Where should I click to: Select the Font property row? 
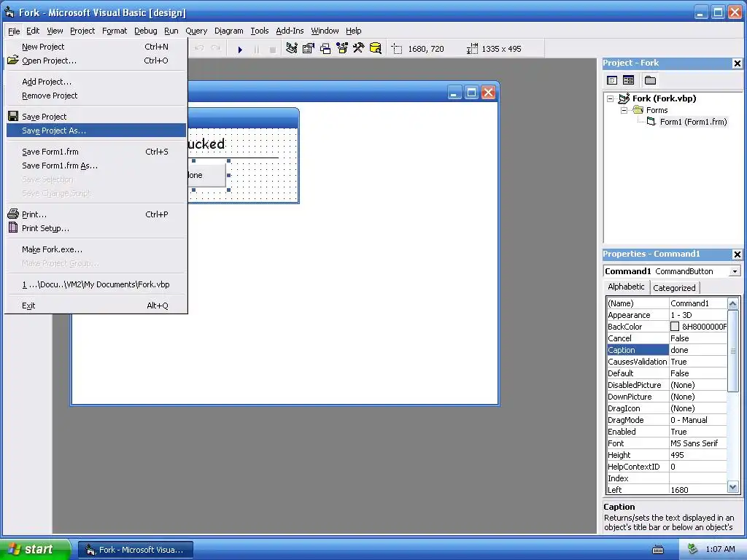click(x=667, y=443)
